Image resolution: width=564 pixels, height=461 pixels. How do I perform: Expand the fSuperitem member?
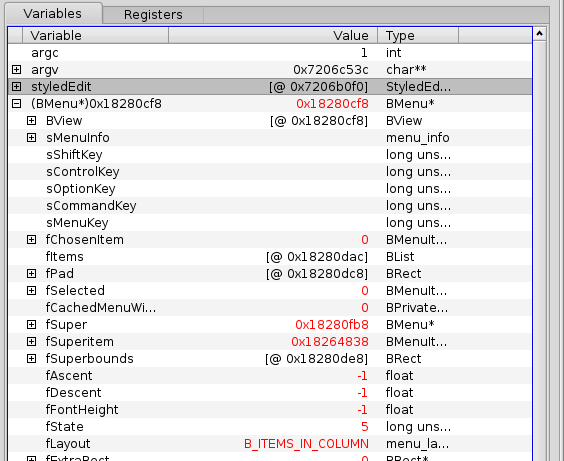[x=32, y=341]
